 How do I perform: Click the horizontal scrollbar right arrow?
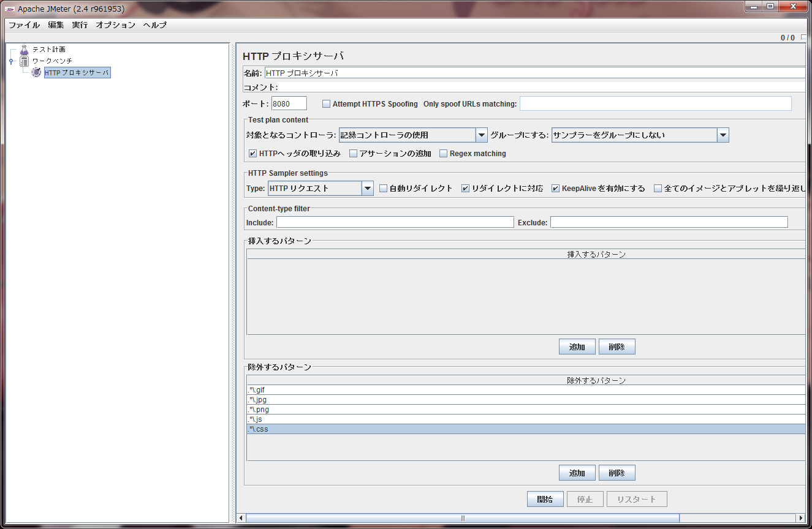click(800, 518)
